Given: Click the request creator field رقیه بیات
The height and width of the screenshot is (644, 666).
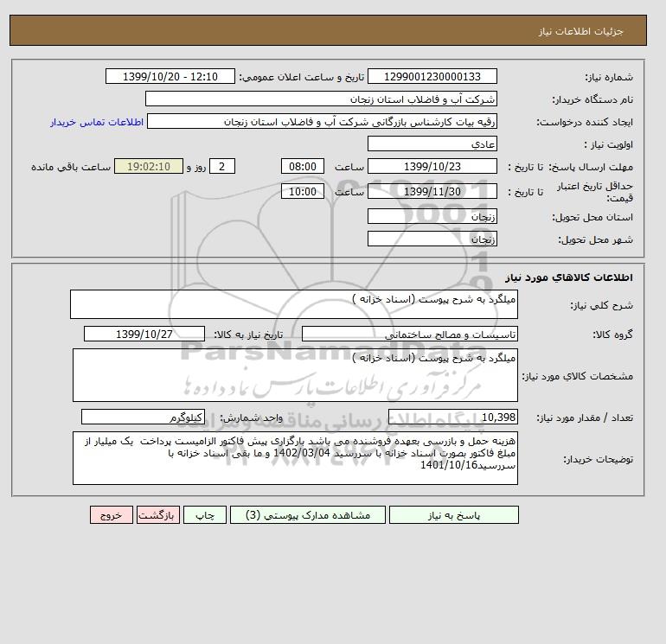Looking at the screenshot, I should point(322,121).
